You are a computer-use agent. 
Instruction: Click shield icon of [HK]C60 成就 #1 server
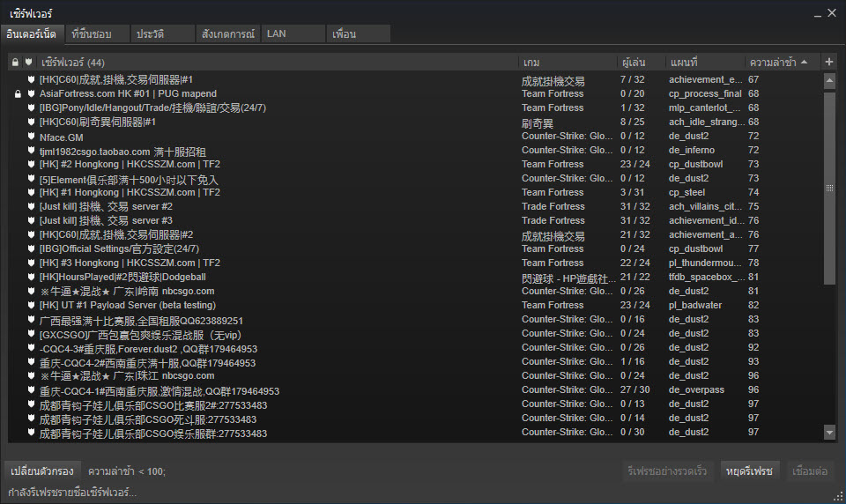31,80
